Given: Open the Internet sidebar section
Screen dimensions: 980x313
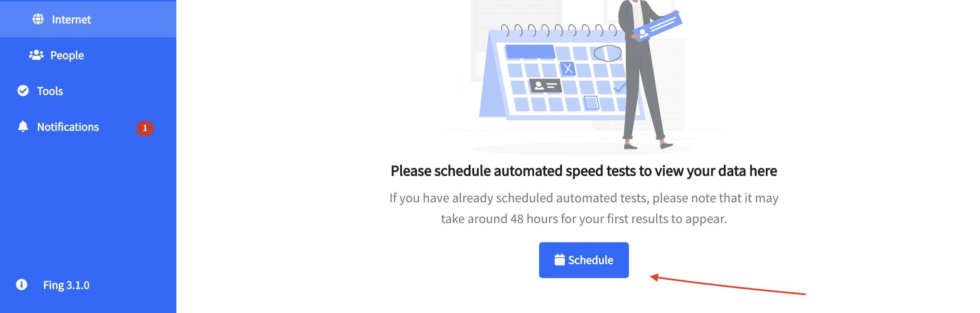Looking at the screenshot, I should pos(88,20).
